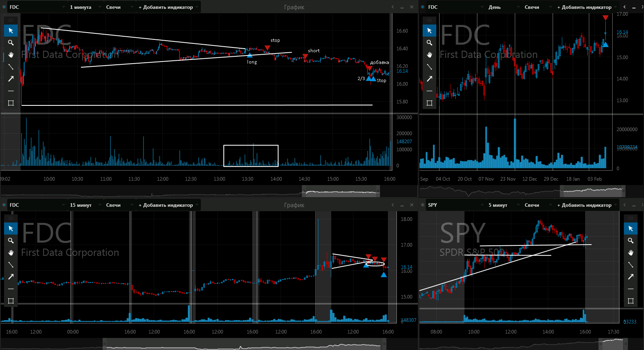Select cursor tool in FDC daily chart

(x=429, y=31)
